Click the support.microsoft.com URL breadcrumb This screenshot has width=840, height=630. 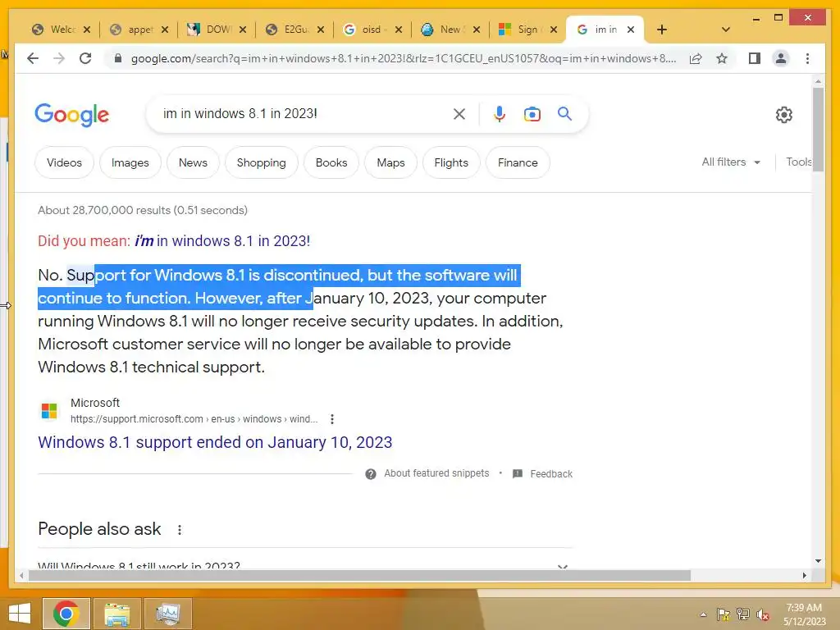(x=194, y=419)
